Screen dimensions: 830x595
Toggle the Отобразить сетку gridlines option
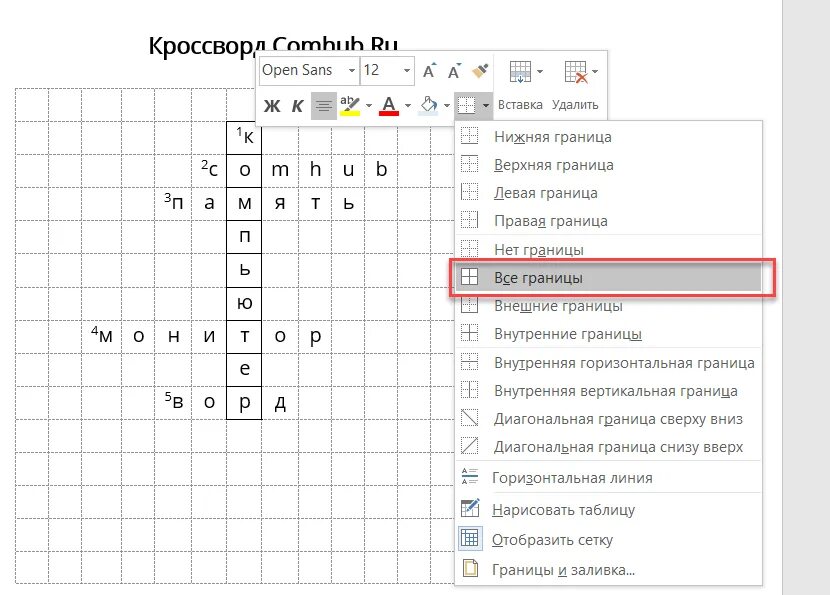click(609, 539)
